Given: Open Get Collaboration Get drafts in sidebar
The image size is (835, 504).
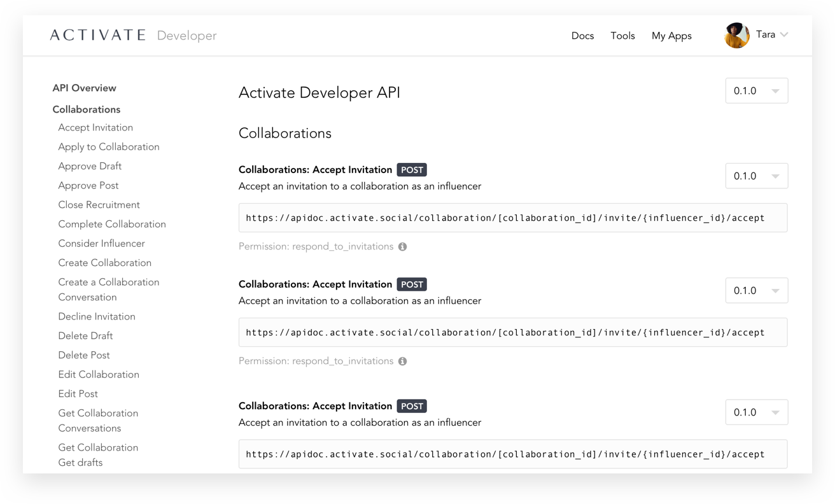Looking at the screenshot, I should click(x=98, y=455).
